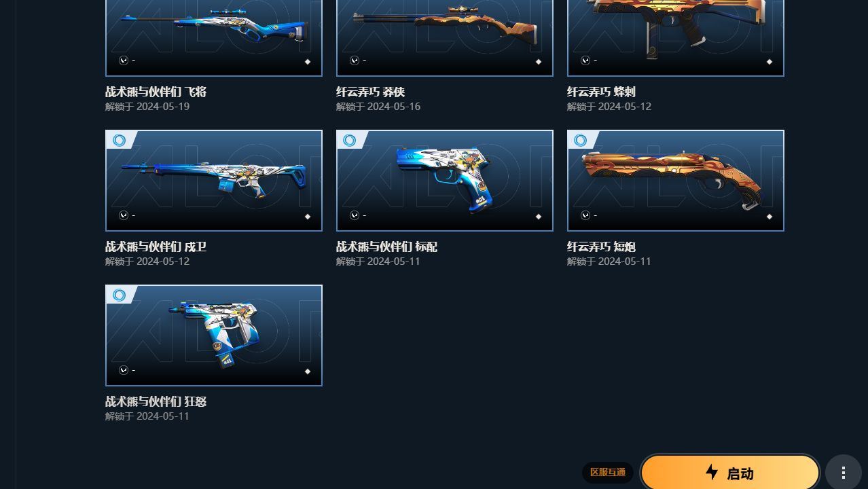The height and width of the screenshot is (489, 868).
Task: Open the 战术熊与伙伴们 狂怒 title text
Action: 156,401
